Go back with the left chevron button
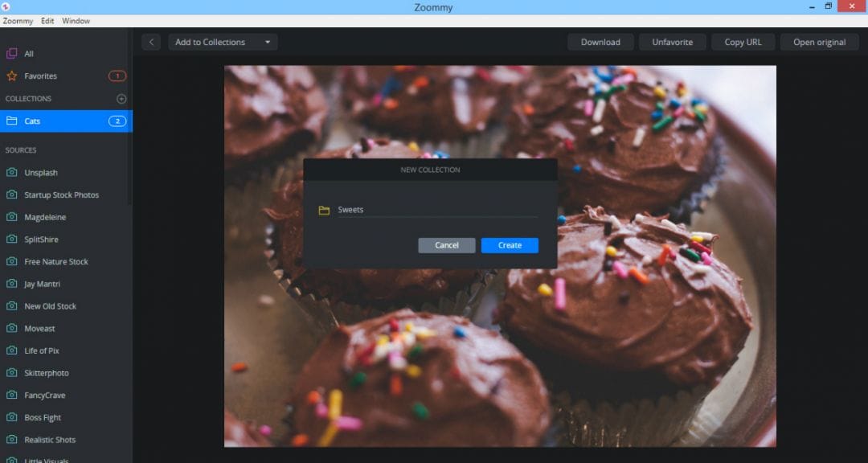This screenshot has height=463, width=868. 150,42
